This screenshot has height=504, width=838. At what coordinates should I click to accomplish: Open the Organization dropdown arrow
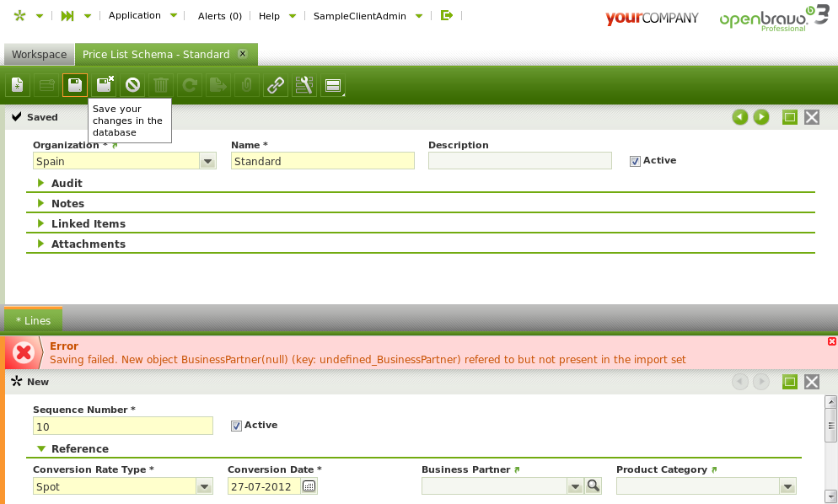click(208, 161)
